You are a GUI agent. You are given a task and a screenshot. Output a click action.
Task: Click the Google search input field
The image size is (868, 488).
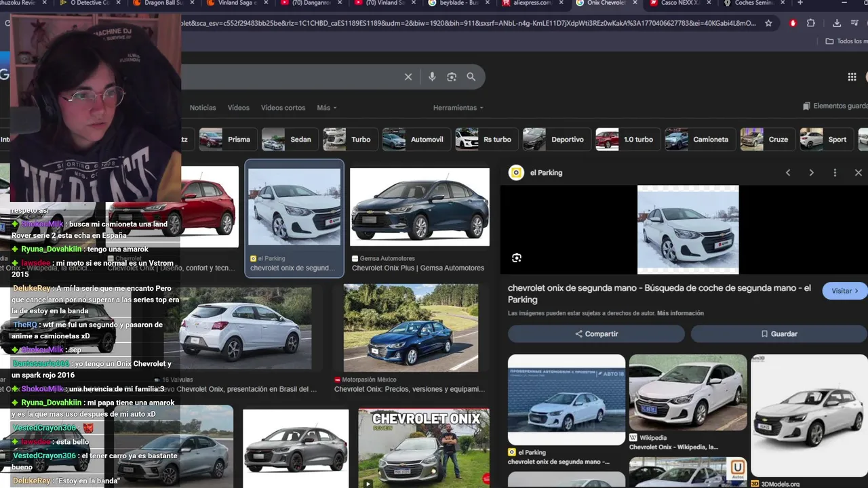pyautogui.click(x=292, y=77)
